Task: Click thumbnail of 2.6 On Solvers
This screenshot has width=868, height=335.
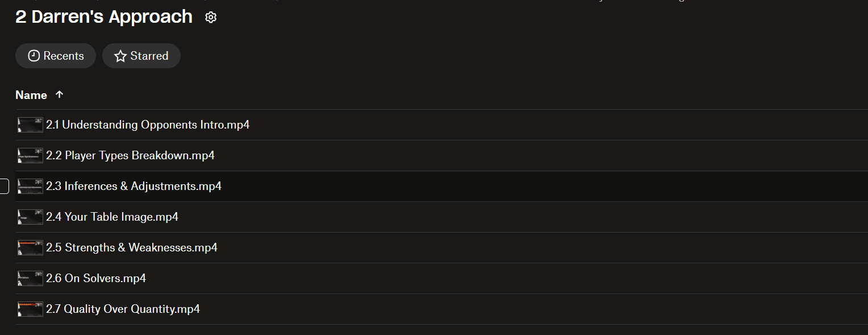Action: [30, 278]
